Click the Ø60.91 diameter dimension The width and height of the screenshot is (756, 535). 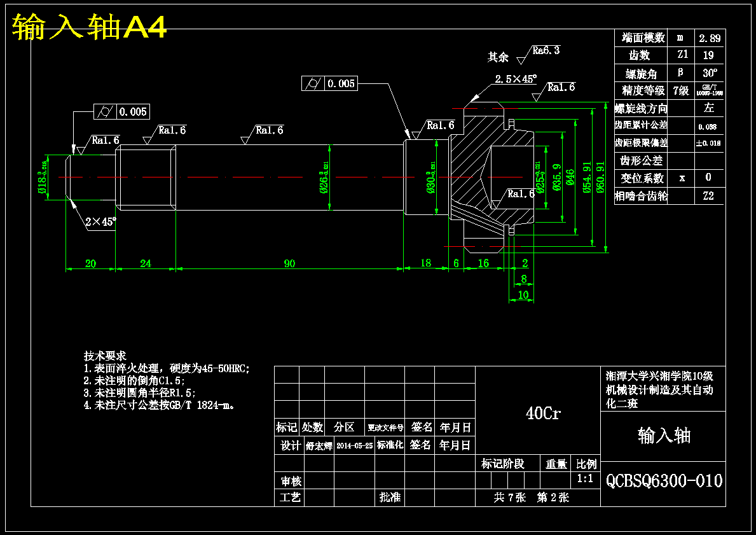click(600, 177)
